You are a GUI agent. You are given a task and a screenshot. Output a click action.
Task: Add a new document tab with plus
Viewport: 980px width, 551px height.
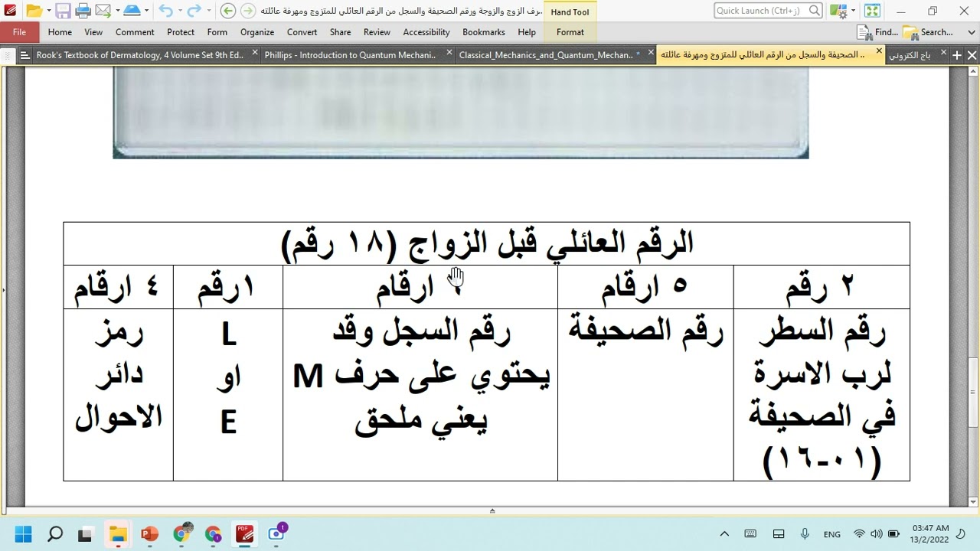tap(956, 55)
